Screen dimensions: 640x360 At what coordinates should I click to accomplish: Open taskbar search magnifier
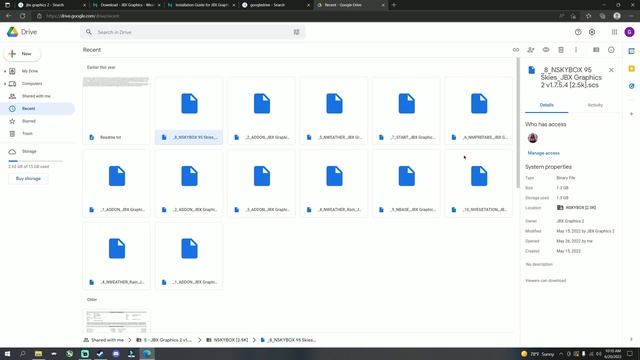[x=22, y=354]
